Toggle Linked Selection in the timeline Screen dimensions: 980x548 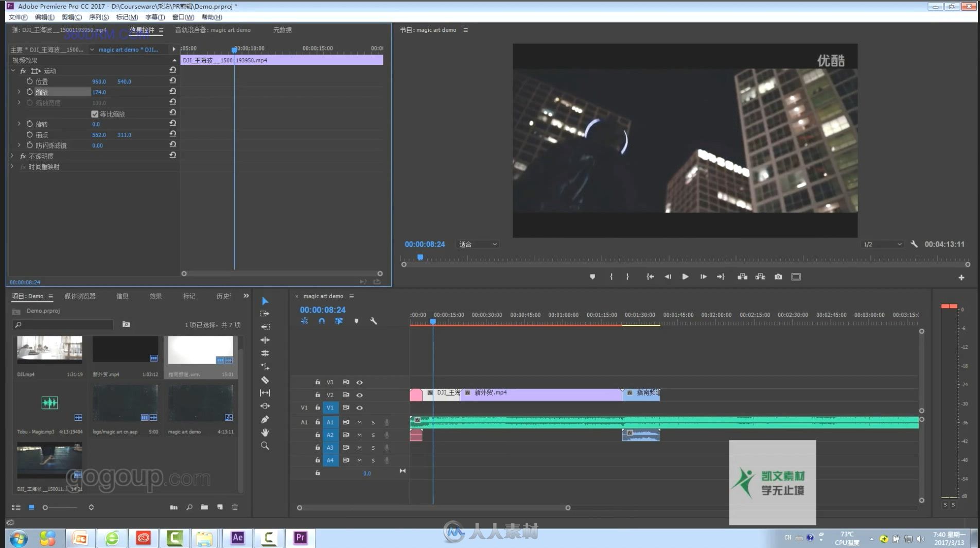[x=339, y=321]
